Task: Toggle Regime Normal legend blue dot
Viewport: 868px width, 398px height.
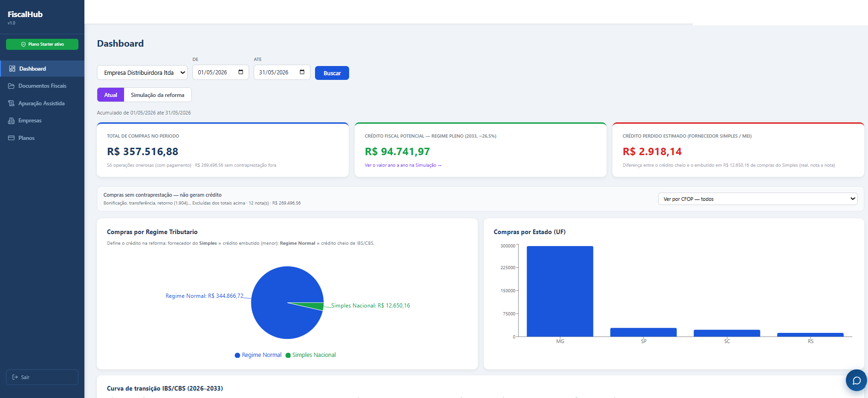Action: click(x=238, y=355)
